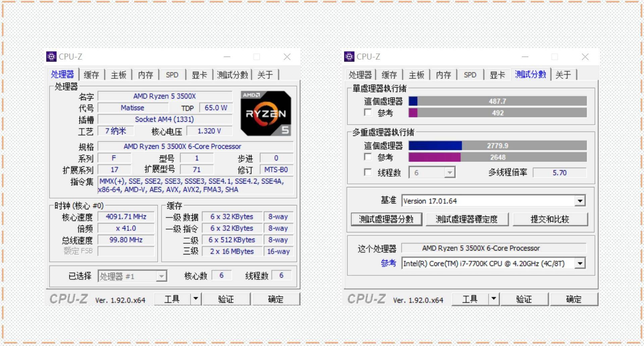Click the 三级 cache value 2 x 16 MBytes
The width and height of the screenshot is (644, 346).
point(232,251)
